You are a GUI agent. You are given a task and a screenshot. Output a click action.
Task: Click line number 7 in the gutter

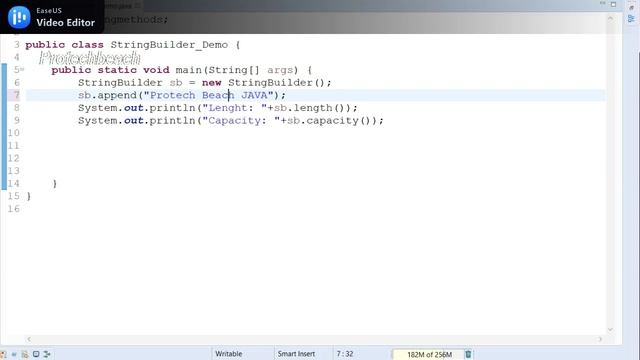click(x=16, y=95)
